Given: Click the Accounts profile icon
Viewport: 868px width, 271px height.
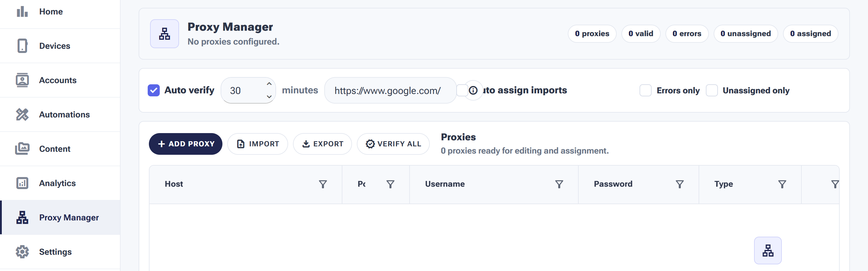Looking at the screenshot, I should tap(22, 80).
